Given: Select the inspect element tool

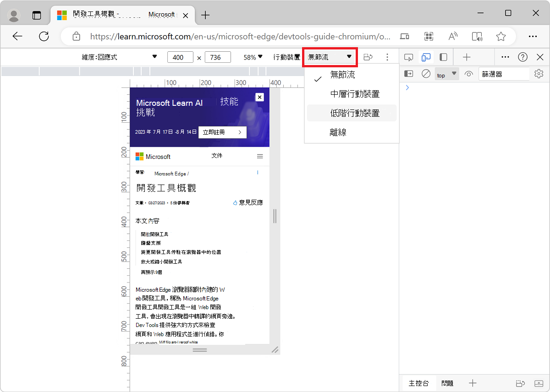Looking at the screenshot, I should (x=408, y=57).
